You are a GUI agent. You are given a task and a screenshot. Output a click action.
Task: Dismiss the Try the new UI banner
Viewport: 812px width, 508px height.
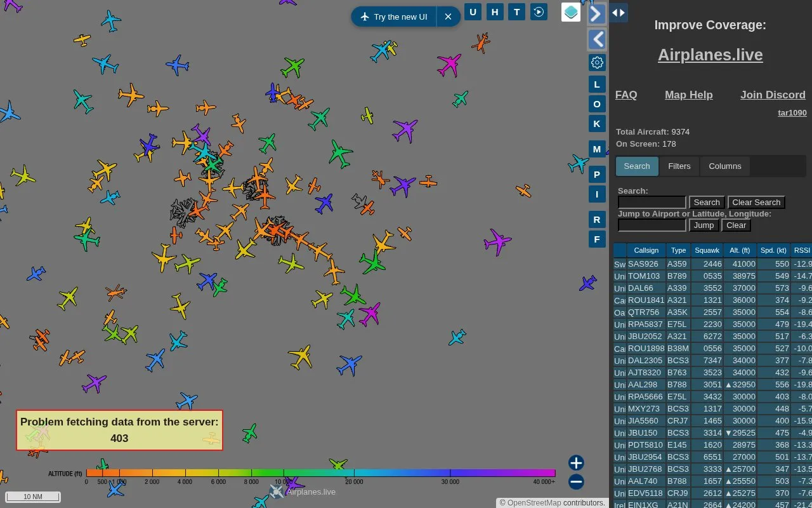(x=448, y=17)
